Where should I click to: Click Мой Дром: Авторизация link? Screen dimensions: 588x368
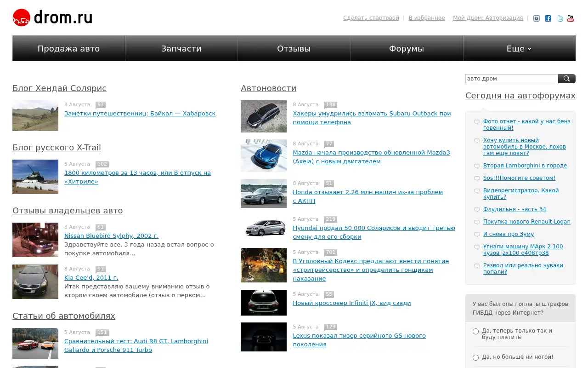coord(488,18)
